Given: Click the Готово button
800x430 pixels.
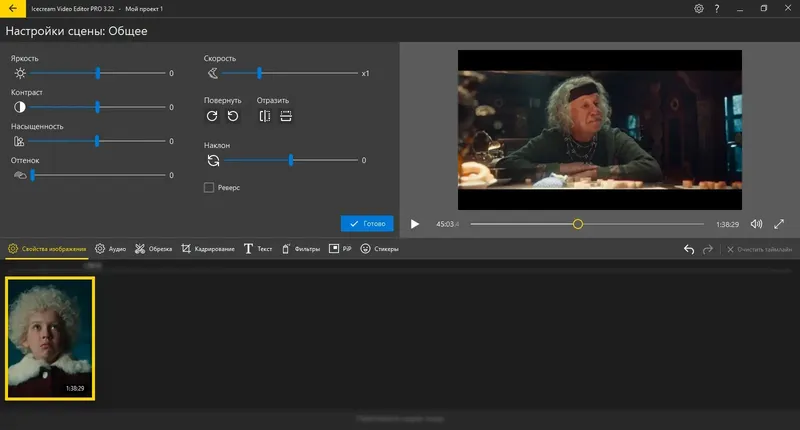Looking at the screenshot, I should pyautogui.click(x=367, y=224).
